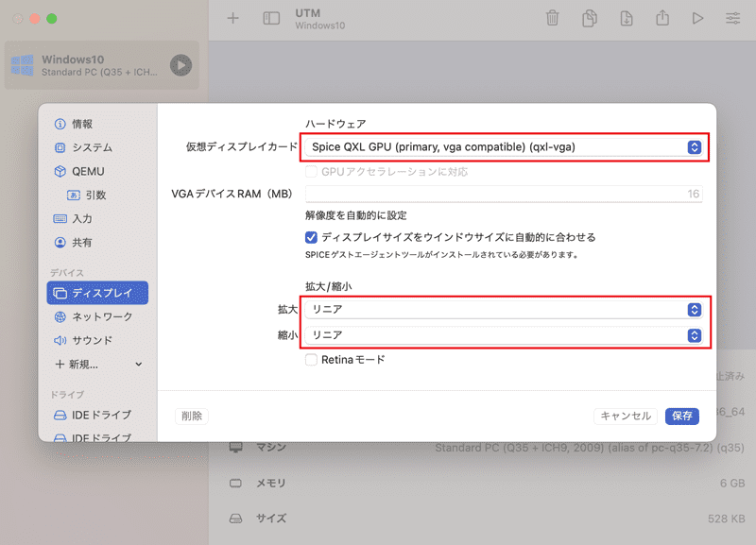This screenshot has height=545, width=756.
Task: Toggle GPUアクセラレーションに対応 checkbox
Action: [311, 172]
